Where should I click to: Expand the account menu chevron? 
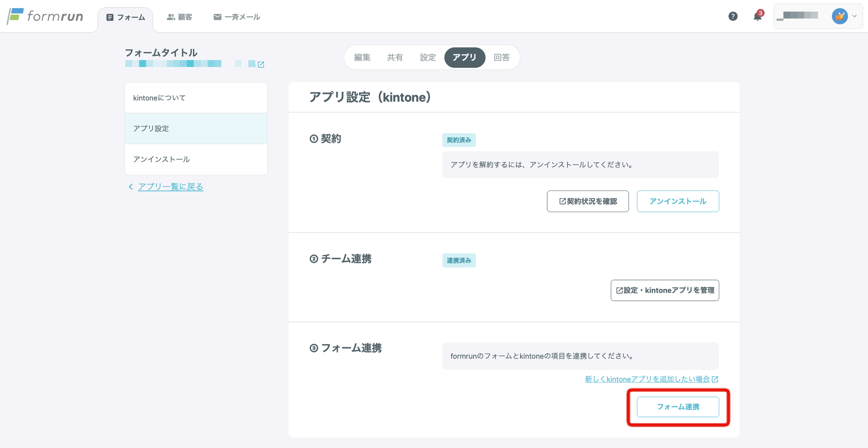[x=854, y=16]
